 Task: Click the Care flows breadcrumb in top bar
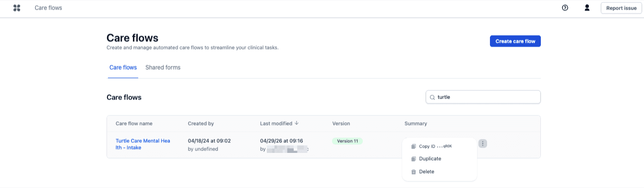[48, 8]
